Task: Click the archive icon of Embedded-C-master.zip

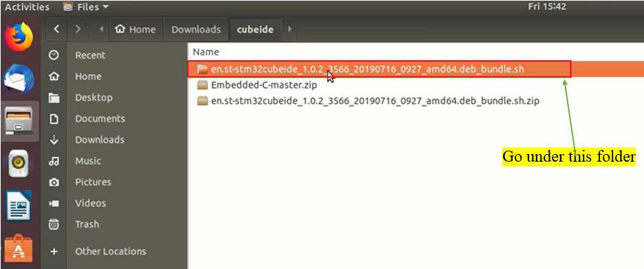Action: pyautogui.click(x=202, y=85)
